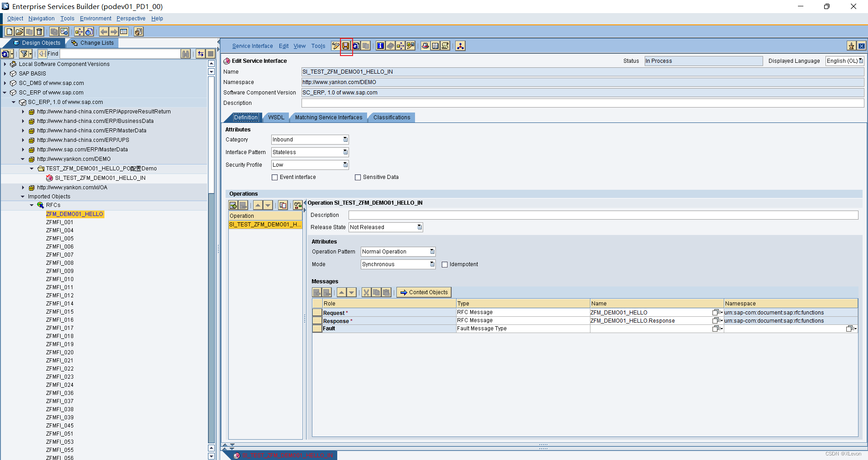Open the Mode dropdown showing Synchronous
This screenshot has width=868, height=460.
[432, 264]
